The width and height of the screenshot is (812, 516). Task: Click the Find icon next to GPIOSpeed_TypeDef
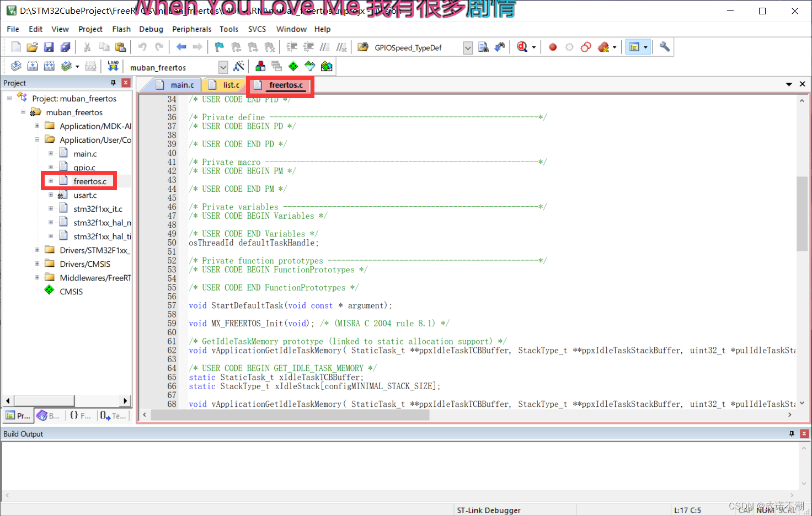point(483,47)
